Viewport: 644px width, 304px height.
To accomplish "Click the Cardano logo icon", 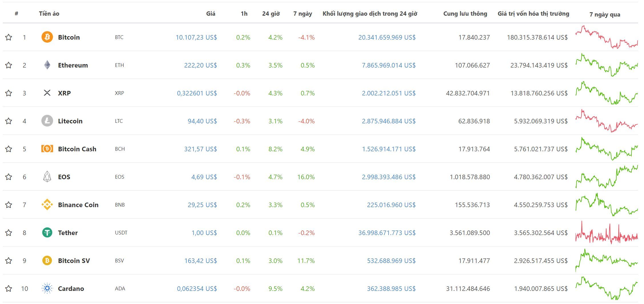I will click(x=47, y=288).
